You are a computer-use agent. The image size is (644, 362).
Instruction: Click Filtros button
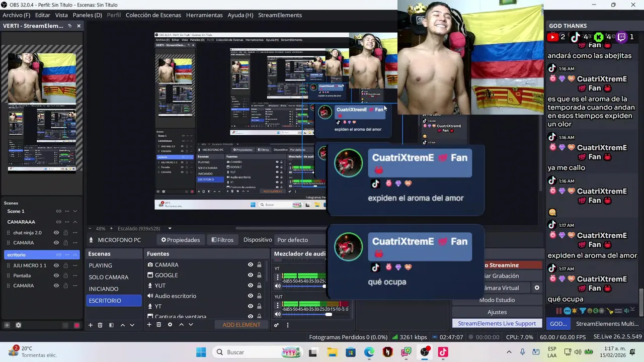click(x=222, y=240)
